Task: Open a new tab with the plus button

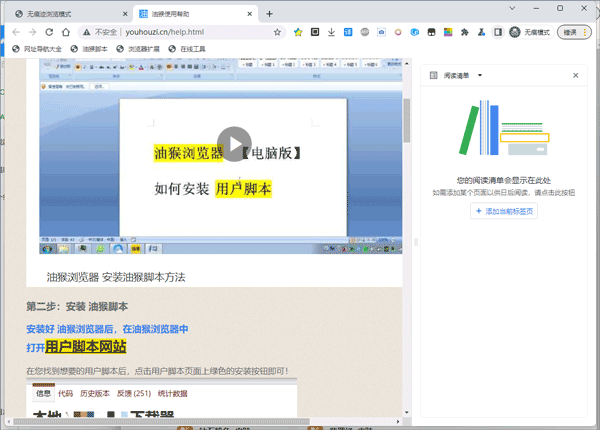Action: pos(269,14)
